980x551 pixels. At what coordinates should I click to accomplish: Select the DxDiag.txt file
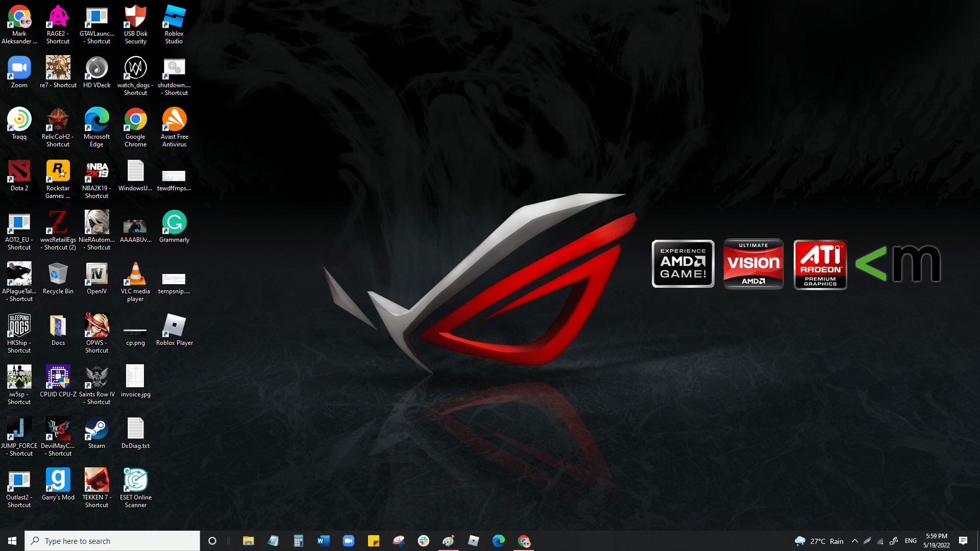pyautogui.click(x=135, y=433)
